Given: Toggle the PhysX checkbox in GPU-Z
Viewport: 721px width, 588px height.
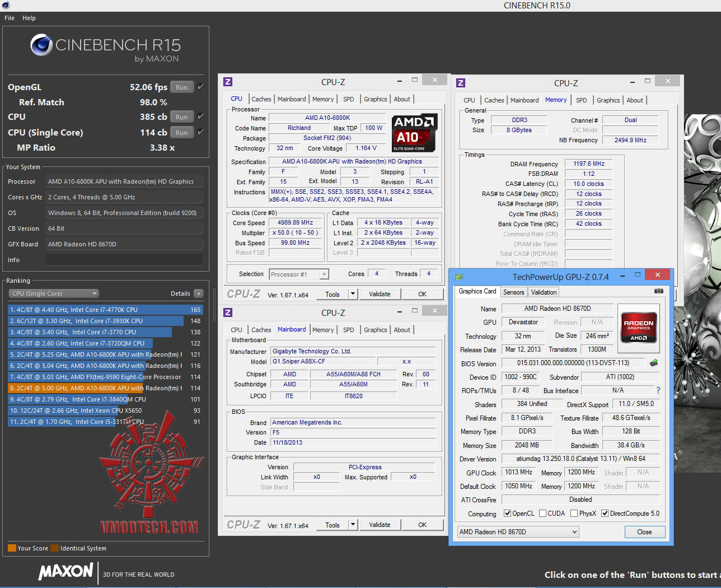Looking at the screenshot, I should pyautogui.click(x=574, y=514).
